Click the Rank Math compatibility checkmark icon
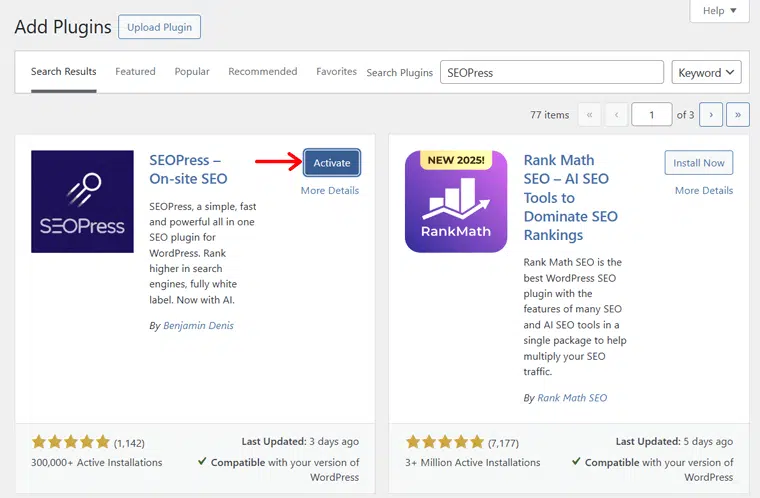 pos(576,461)
